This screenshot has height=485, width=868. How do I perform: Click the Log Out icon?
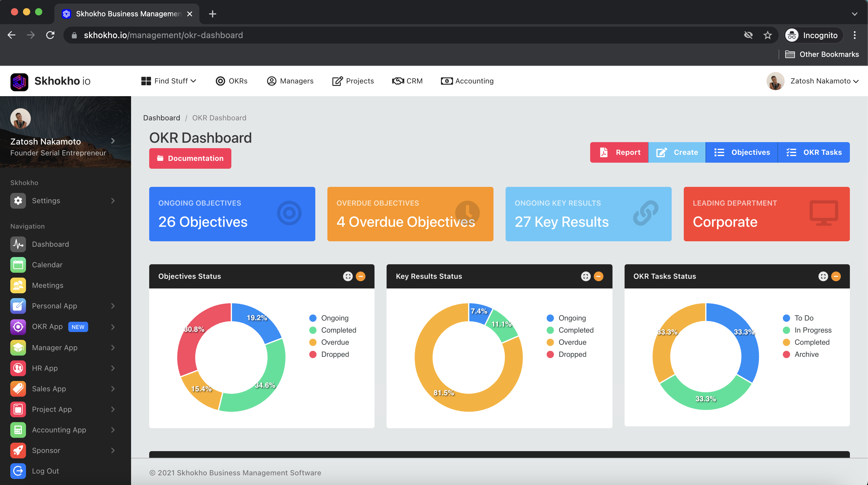coord(18,471)
